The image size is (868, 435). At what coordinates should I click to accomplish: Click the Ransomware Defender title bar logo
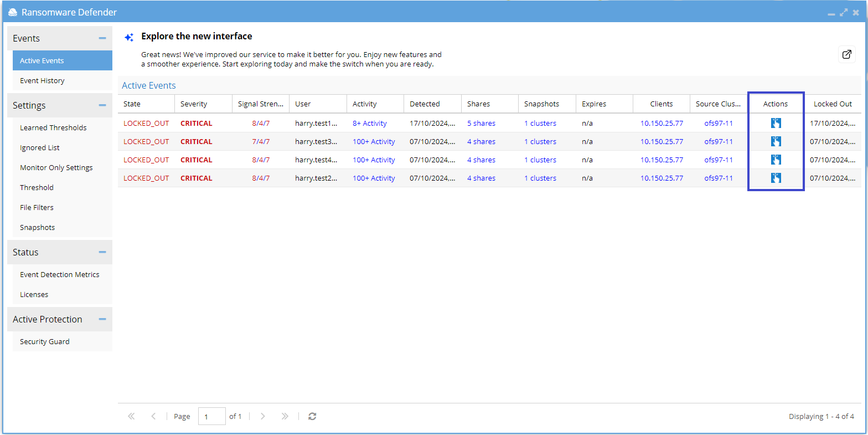click(13, 12)
